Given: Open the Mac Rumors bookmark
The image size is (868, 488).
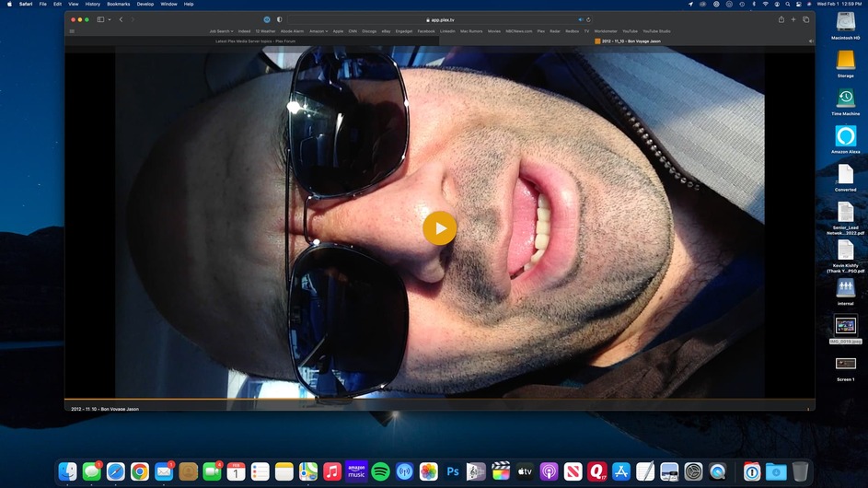Looking at the screenshot, I should tap(471, 30).
